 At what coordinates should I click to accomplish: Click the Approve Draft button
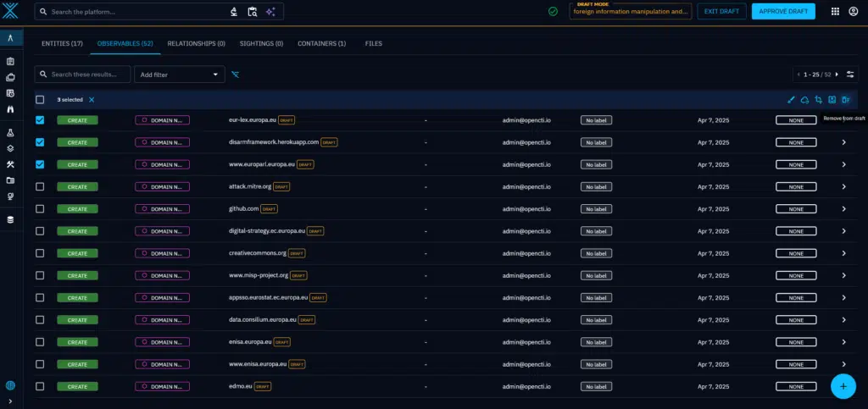(782, 12)
